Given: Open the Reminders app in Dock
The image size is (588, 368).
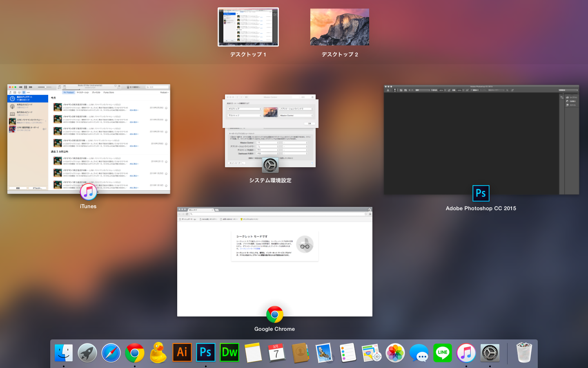Looking at the screenshot, I should coord(348,352).
